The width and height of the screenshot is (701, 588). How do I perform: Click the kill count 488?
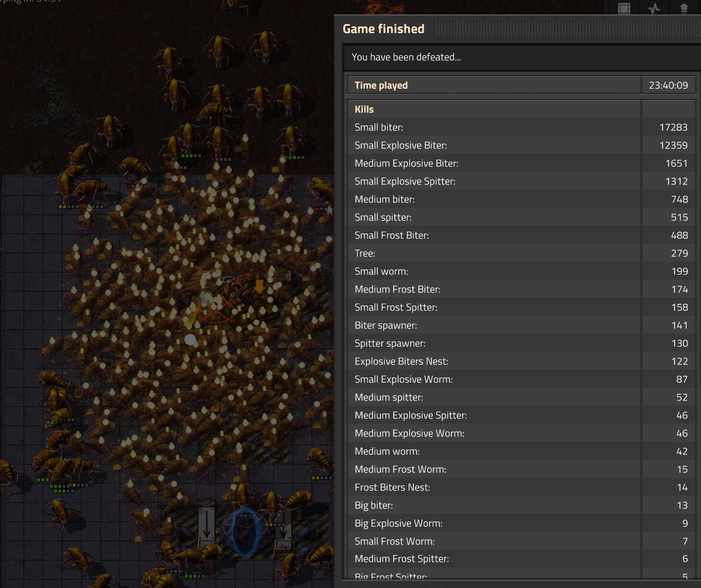click(679, 235)
